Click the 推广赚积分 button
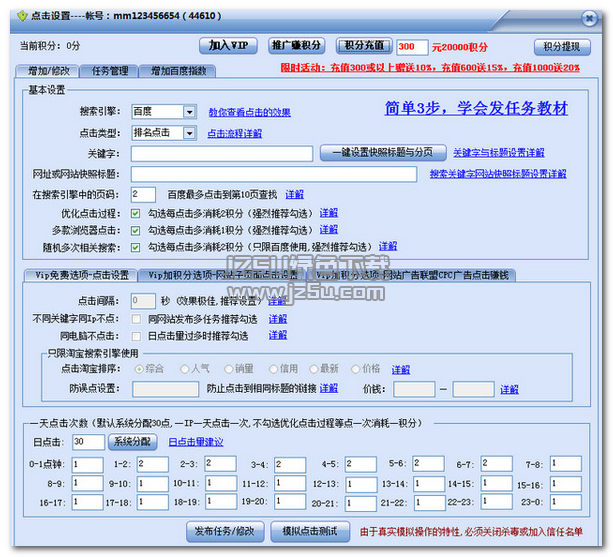Screen dimensions: 613x557 click(x=296, y=46)
